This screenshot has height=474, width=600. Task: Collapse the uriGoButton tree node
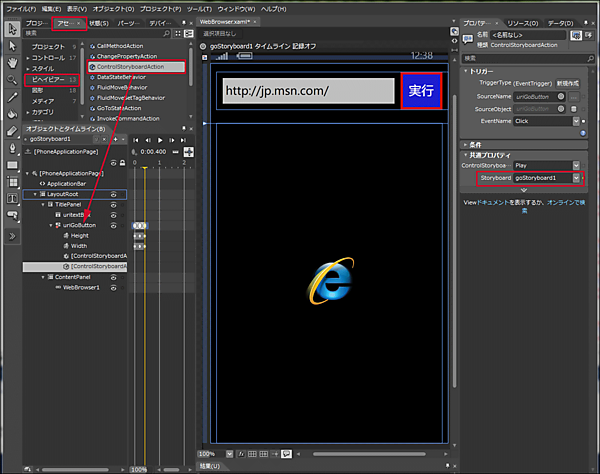52,225
